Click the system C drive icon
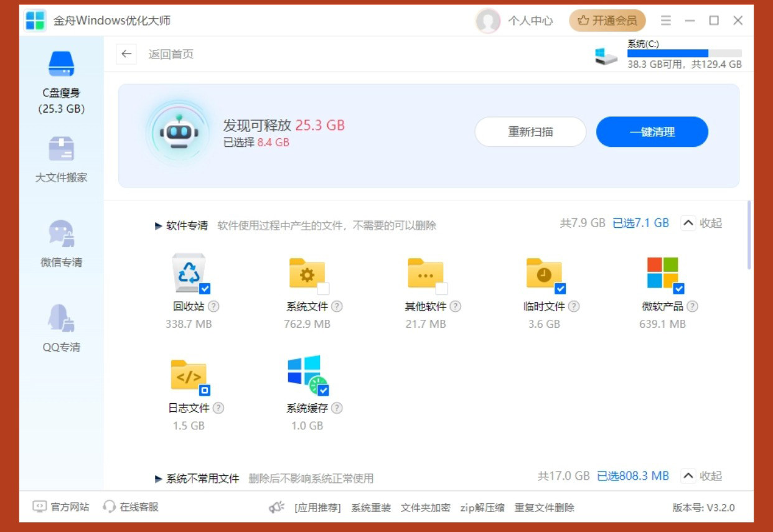Viewport: 773px width, 532px height. pos(606,56)
